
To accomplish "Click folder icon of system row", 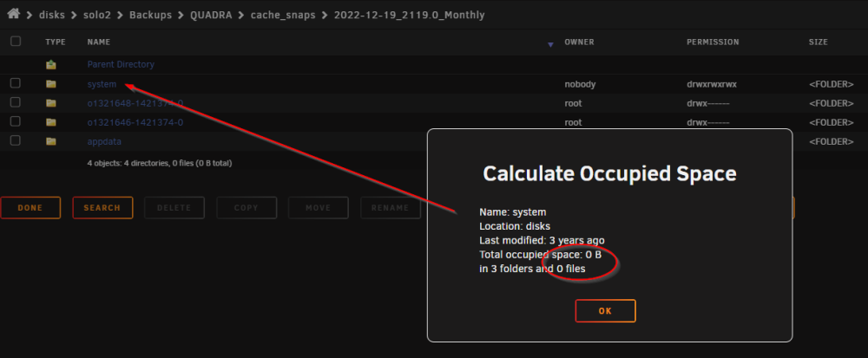I will [51, 84].
